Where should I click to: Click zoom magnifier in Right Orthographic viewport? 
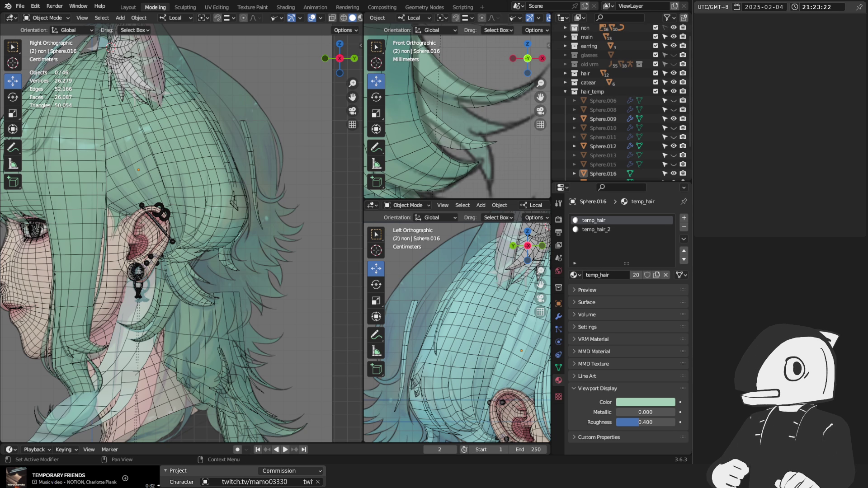[352, 83]
